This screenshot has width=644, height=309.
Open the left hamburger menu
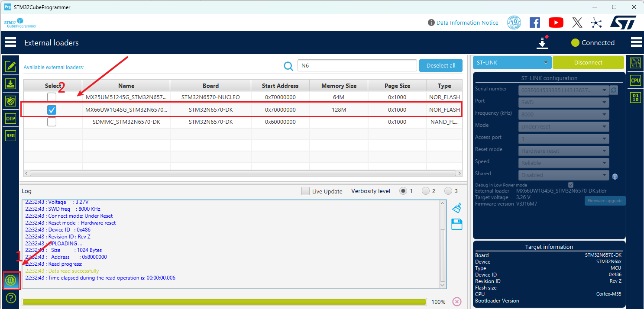(10, 42)
